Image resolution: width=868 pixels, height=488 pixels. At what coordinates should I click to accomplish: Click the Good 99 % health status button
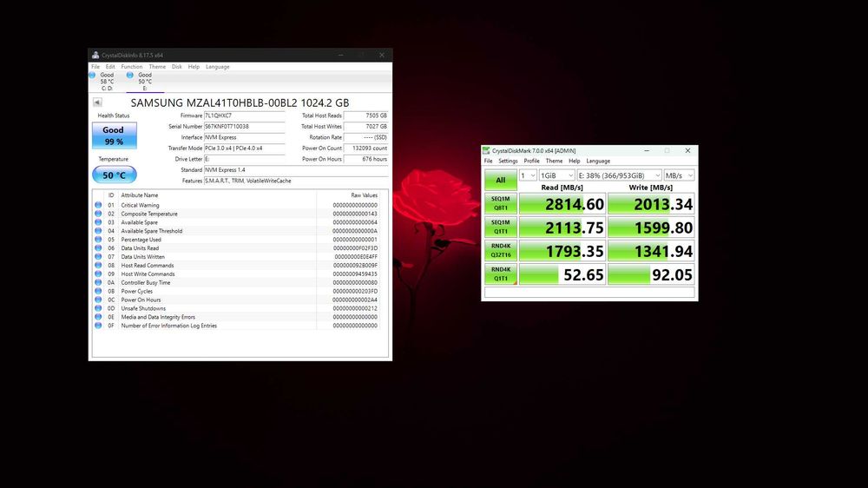point(114,135)
